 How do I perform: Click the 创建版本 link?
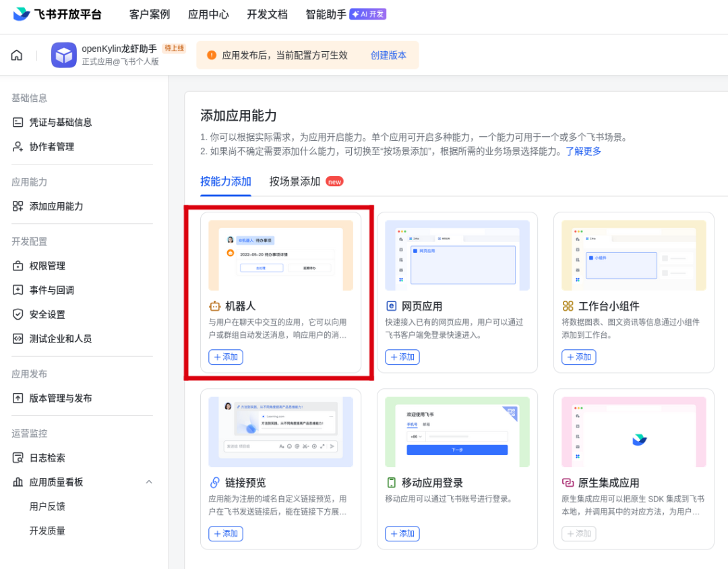(x=388, y=55)
